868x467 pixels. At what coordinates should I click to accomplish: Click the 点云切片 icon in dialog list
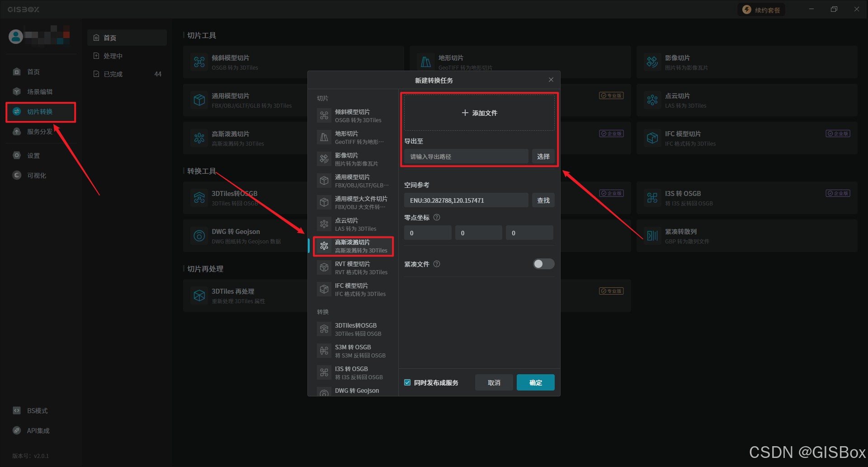pyautogui.click(x=324, y=224)
